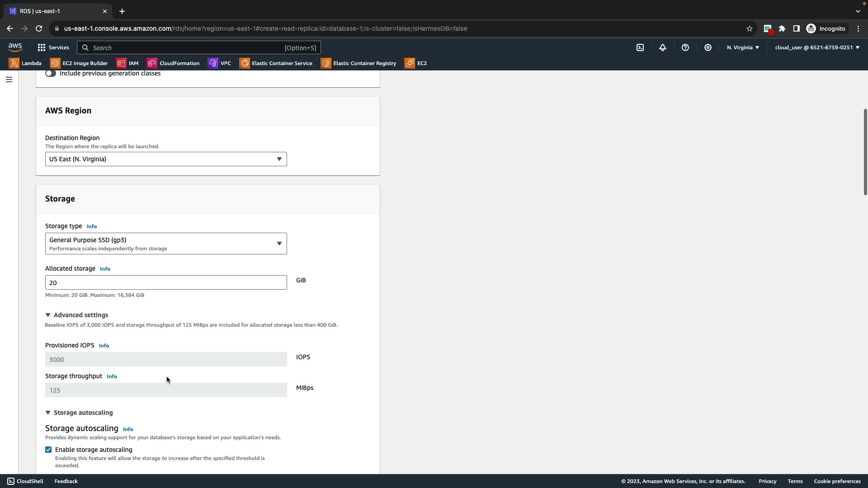
Task: Open the side navigation hamburger menu
Action: [x=9, y=80]
